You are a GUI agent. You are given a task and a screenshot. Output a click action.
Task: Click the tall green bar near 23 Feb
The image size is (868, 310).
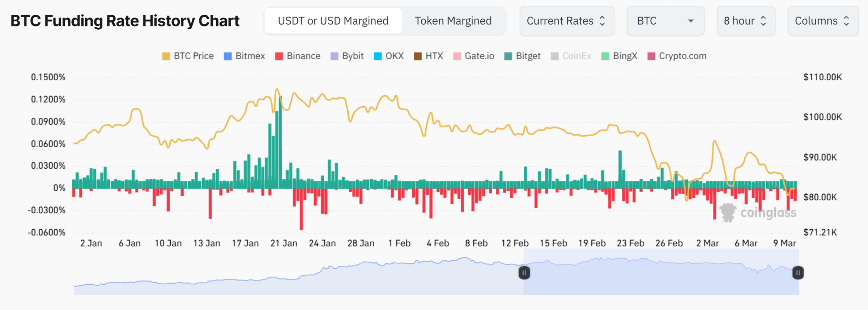tap(620, 169)
